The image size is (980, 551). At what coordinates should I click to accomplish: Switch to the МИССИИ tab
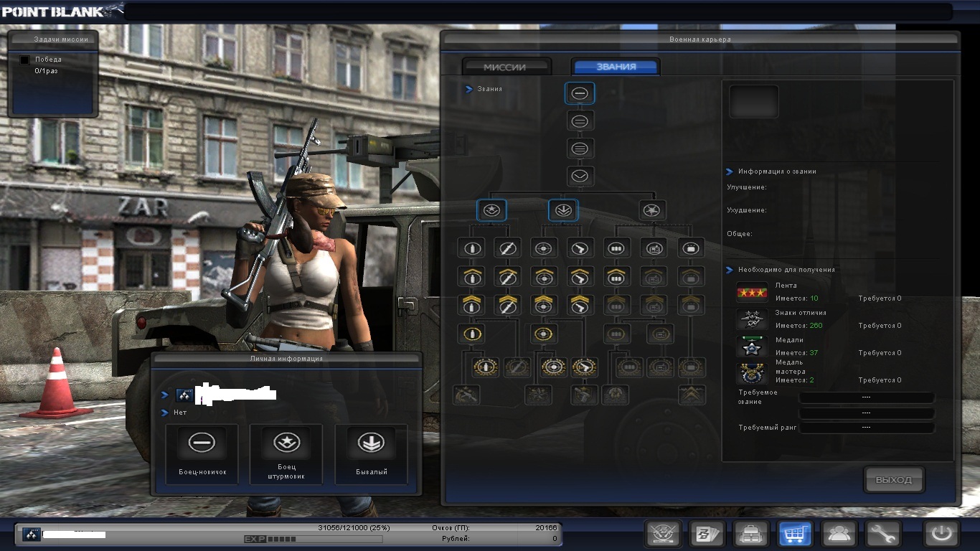[505, 67]
